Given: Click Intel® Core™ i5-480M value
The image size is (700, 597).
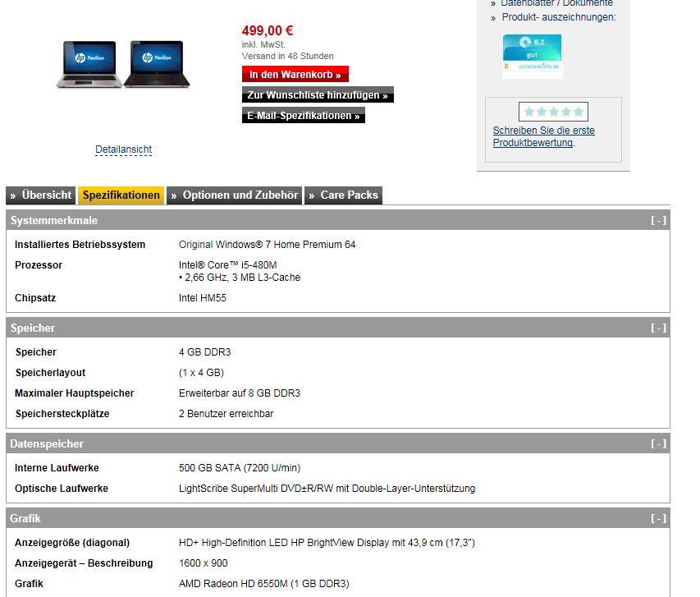Looking at the screenshot, I should (227, 265).
